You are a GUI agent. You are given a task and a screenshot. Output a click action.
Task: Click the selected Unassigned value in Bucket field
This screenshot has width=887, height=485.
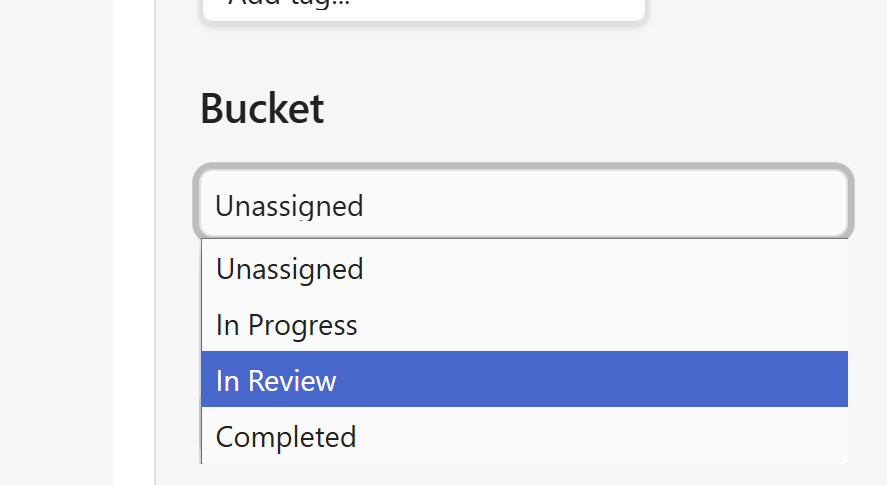(290, 206)
